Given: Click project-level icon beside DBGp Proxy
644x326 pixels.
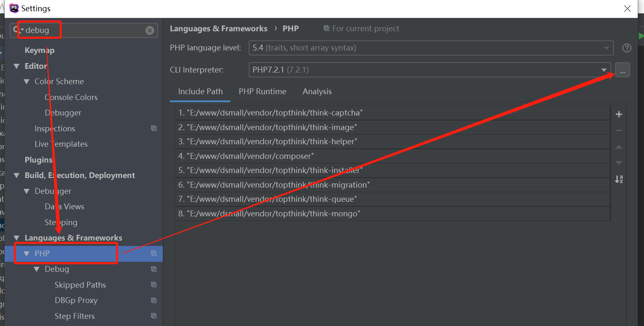Looking at the screenshot, I should click(x=154, y=301).
